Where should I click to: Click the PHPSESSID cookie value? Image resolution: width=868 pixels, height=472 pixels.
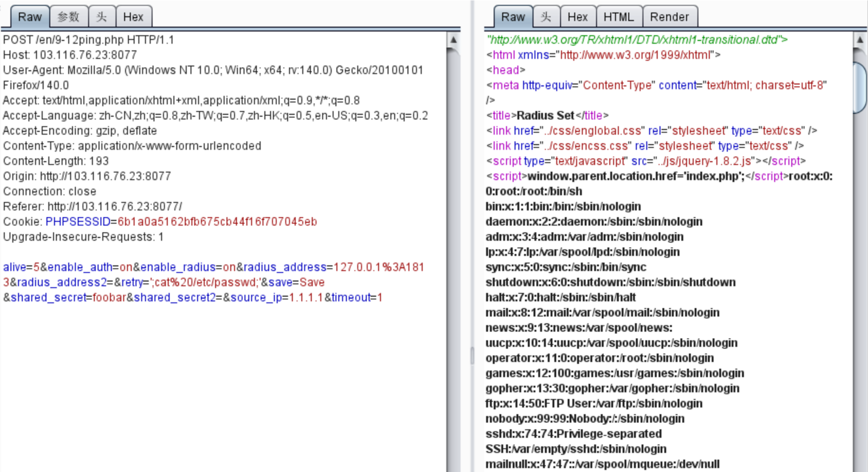(217, 222)
